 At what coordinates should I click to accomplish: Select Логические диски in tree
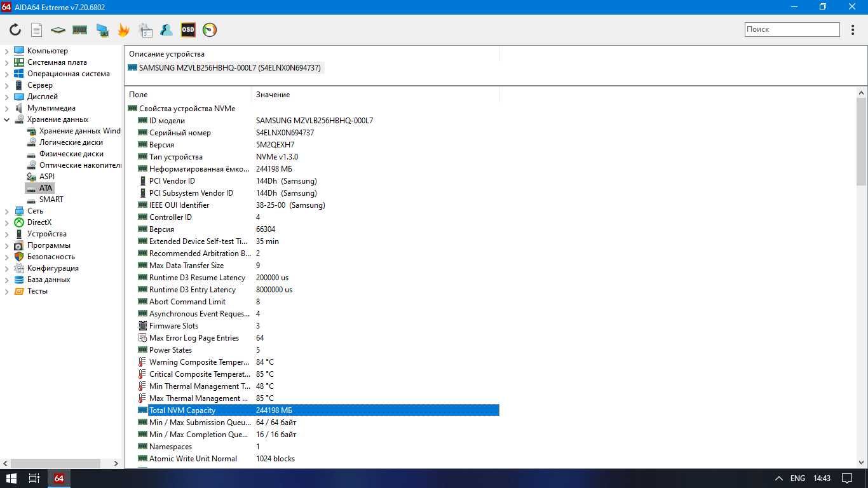point(71,142)
